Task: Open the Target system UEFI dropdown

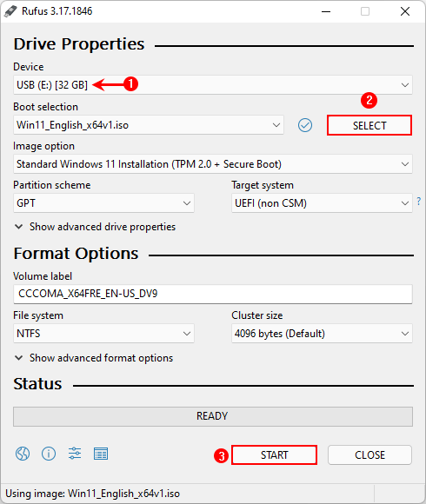Action: pos(322,203)
